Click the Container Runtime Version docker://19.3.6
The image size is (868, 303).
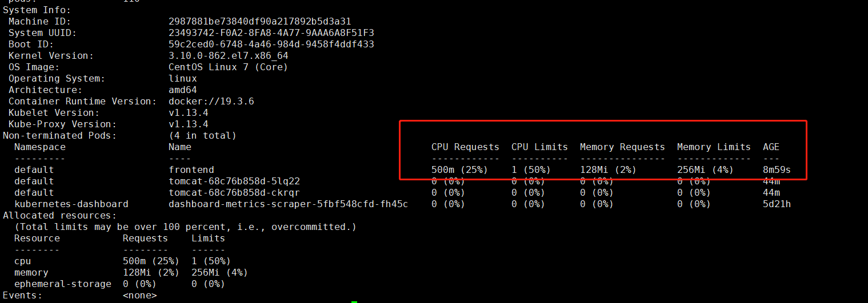(211, 101)
